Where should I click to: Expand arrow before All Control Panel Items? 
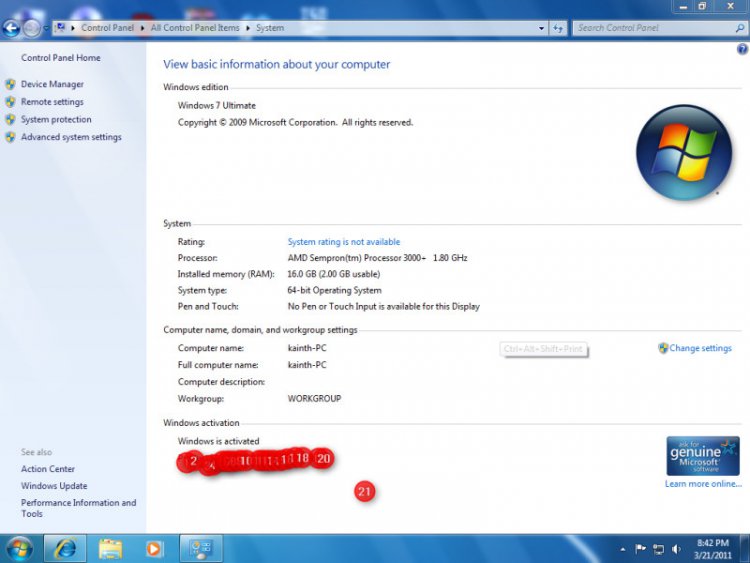click(x=143, y=28)
